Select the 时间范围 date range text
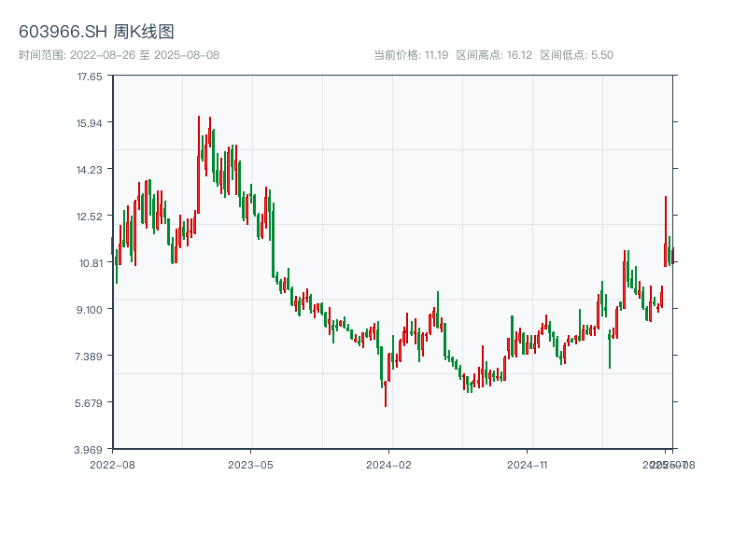This screenshot has height=560, width=747. [x=119, y=55]
